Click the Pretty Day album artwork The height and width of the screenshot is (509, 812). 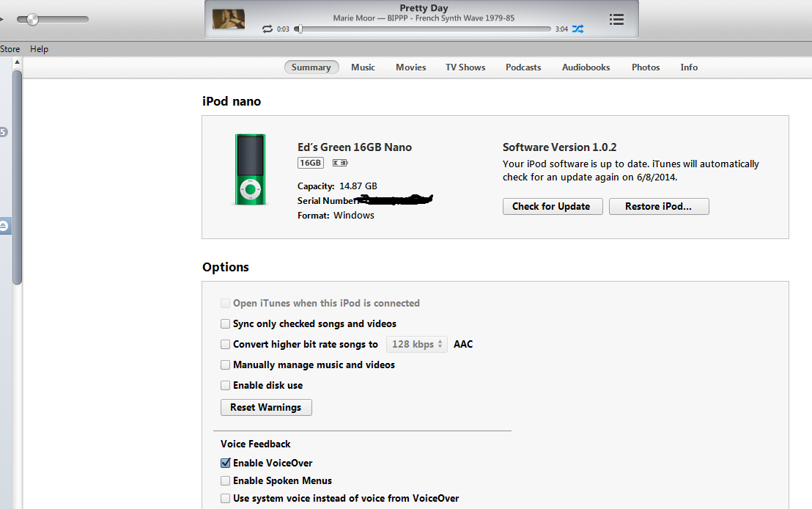(229, 19)
